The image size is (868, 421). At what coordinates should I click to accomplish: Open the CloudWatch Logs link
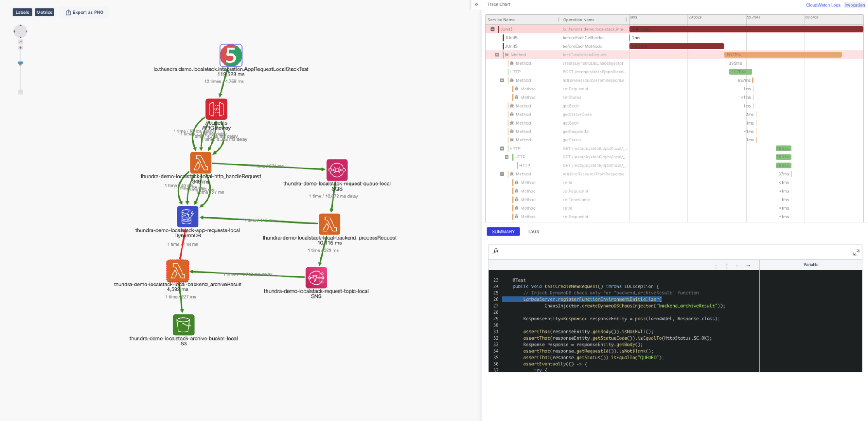(823, 5)
